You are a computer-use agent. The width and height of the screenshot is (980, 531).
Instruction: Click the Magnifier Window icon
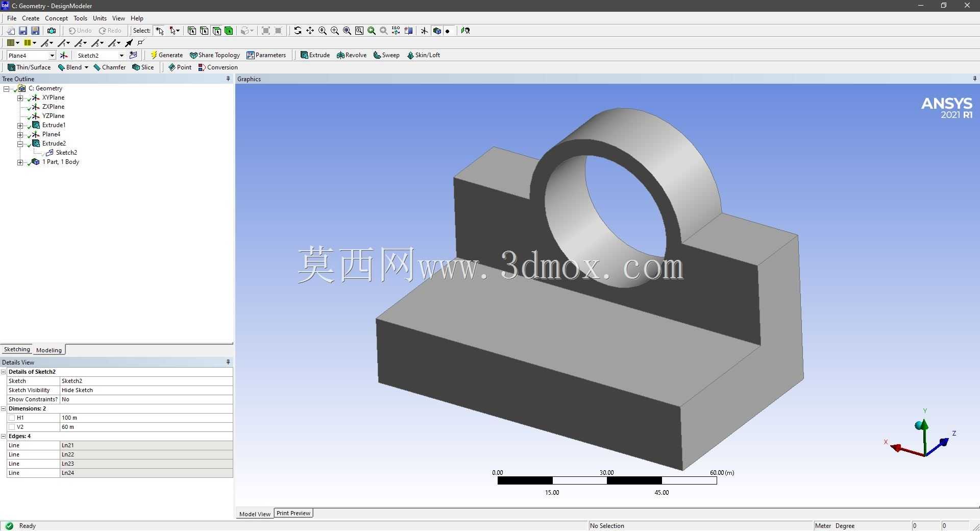359,31
